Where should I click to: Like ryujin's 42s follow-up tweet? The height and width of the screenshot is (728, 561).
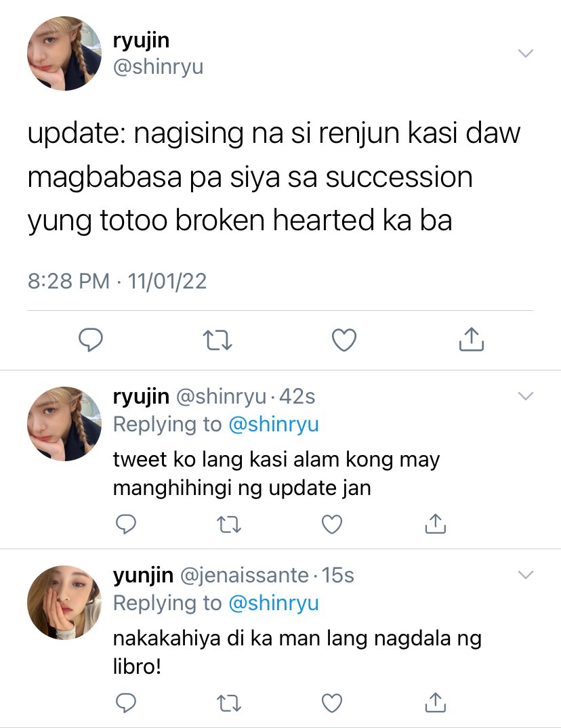point(332,524)
